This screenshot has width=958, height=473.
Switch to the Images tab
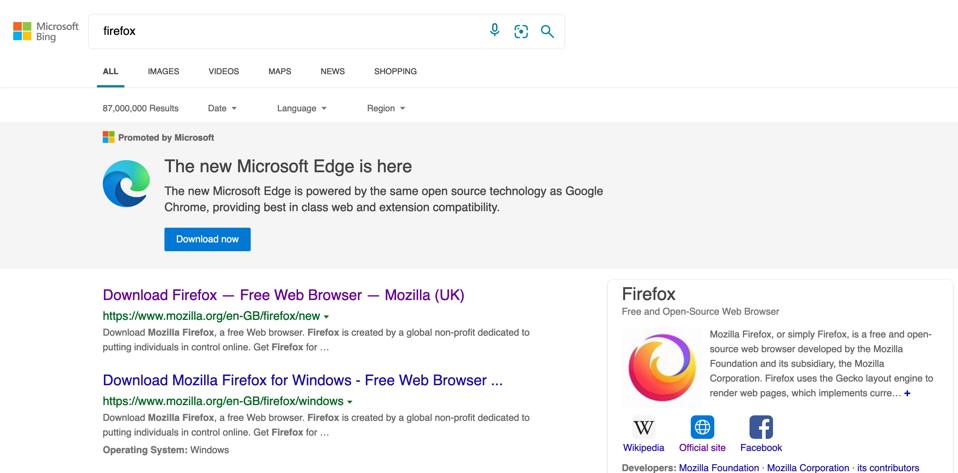163,71
